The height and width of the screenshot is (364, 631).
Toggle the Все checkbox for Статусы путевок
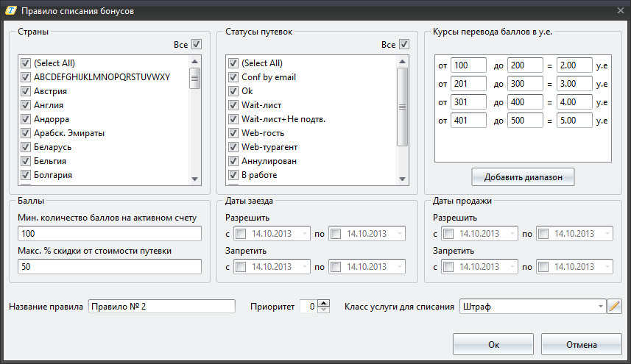coord(403,45)
